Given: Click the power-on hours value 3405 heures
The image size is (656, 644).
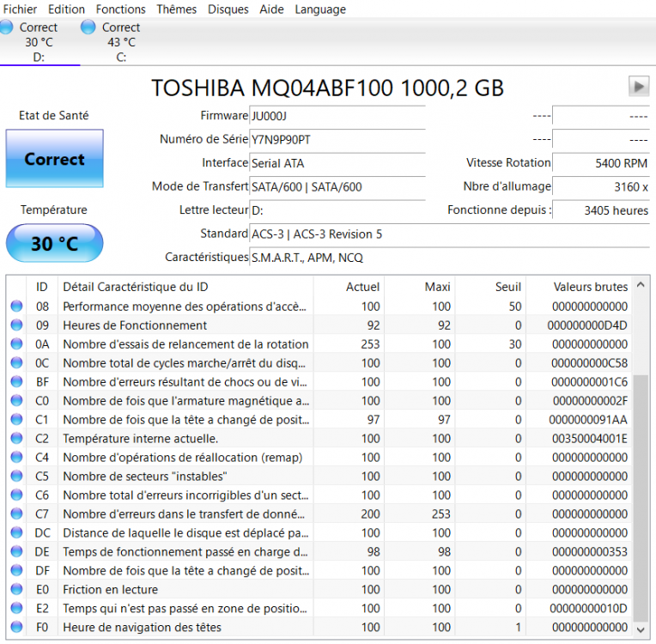Looking at the screenshot, I should 601,210.
